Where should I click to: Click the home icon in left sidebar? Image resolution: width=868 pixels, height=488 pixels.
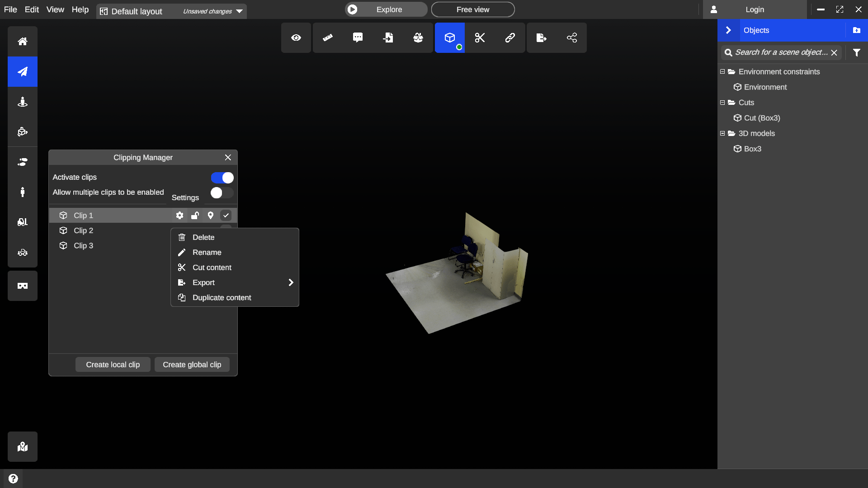tap(23, 42)
